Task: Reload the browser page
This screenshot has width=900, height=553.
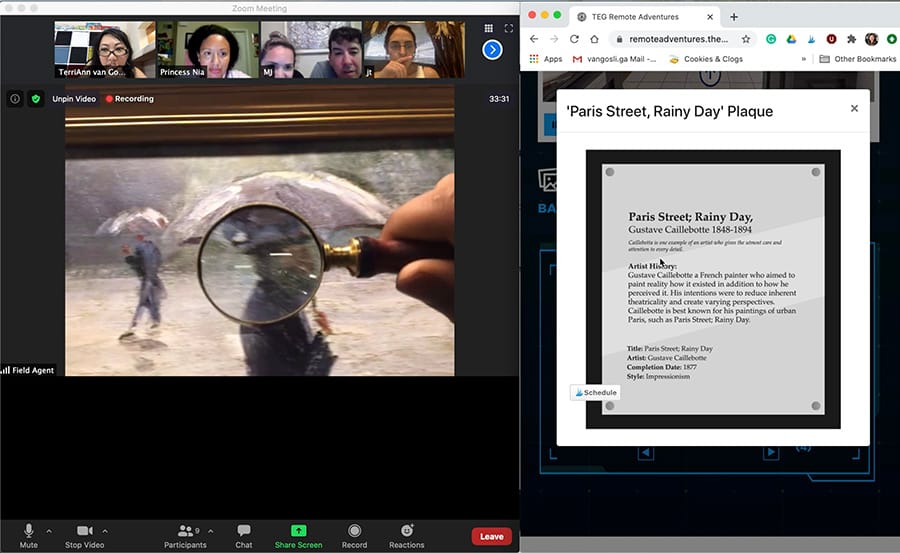Action: click(574, 39)
